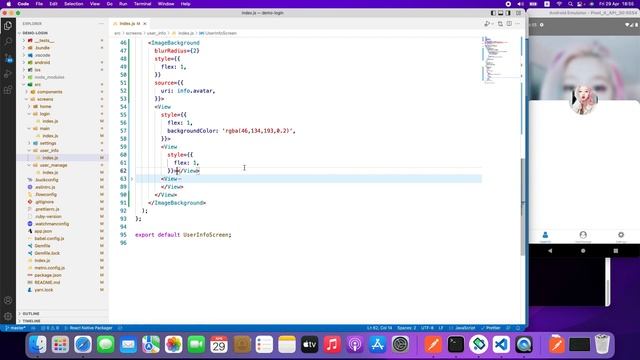
Task: Open Terminal from the Dock
Action: [456, 345]
